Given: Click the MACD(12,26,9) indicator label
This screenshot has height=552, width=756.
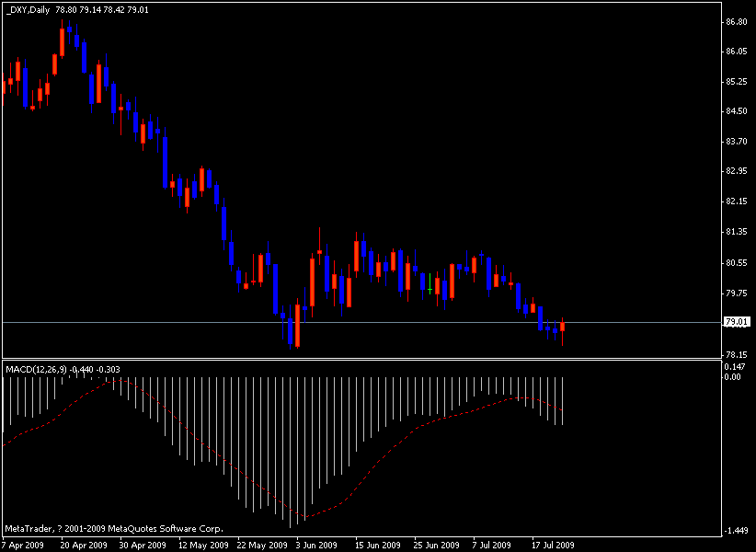Looking at the screenshot, I should coord(36,369).
